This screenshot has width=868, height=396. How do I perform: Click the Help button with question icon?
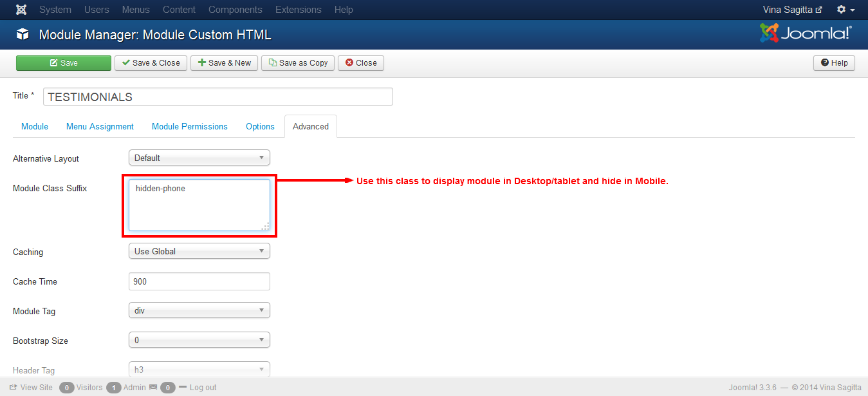tap(834, 63)
